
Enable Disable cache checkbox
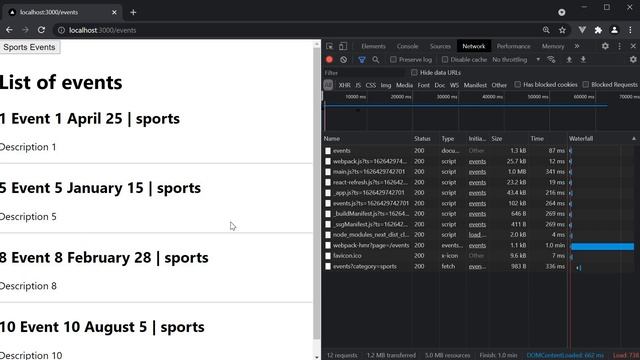coord(445,60)
